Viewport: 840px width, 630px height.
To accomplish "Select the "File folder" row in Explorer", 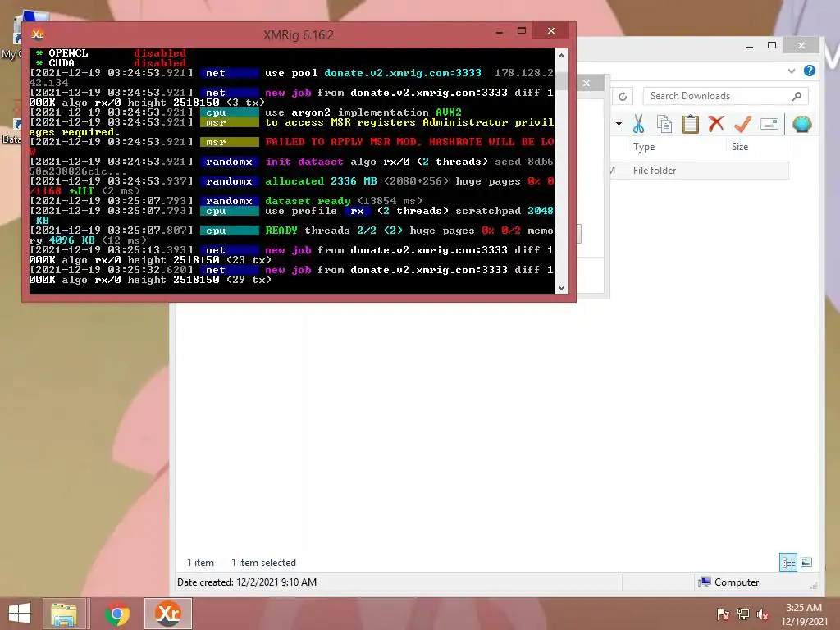I will [x=699, y=171].
